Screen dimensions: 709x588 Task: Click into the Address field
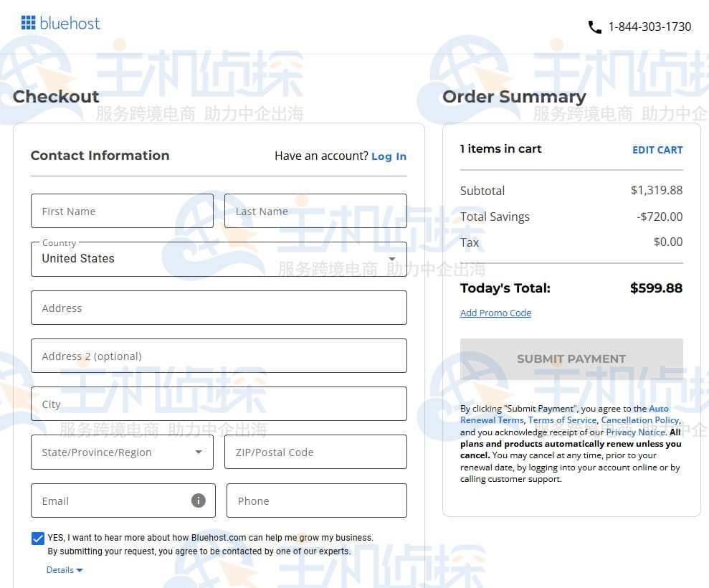coord(219,308)
